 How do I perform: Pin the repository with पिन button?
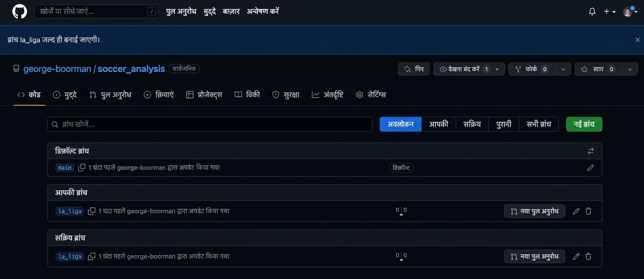pyautogui.click(x=414, y=69)
